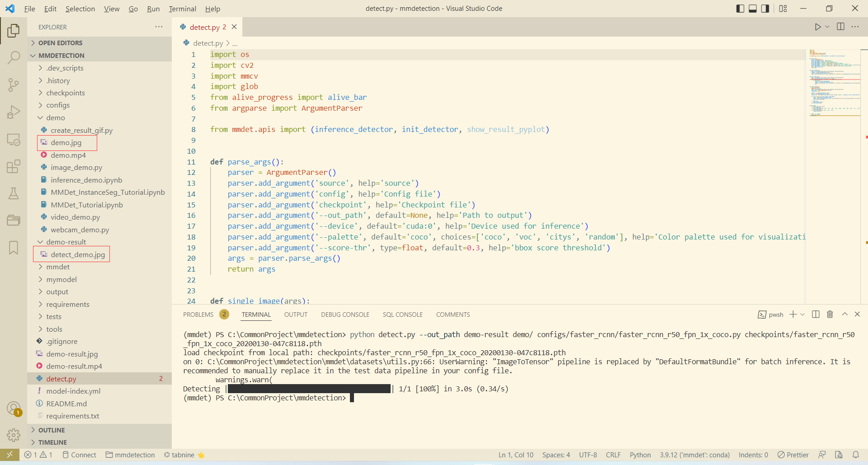Screen dimensions: 868x465
Task: Collapse the MMDETECTION section
Action: coord(99,56)
